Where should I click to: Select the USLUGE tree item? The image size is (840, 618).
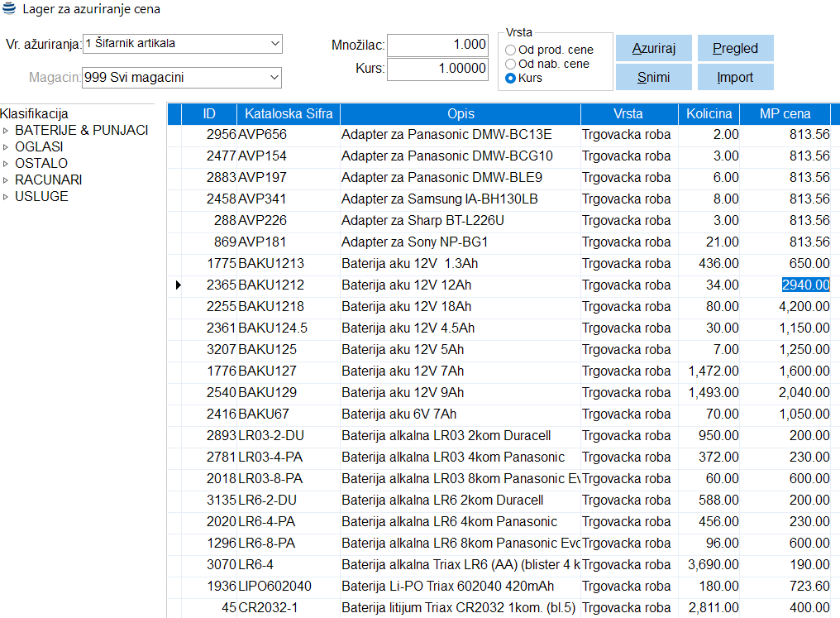[x=41, y=196]
